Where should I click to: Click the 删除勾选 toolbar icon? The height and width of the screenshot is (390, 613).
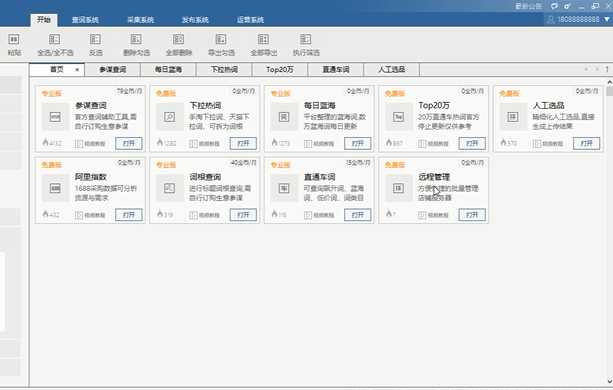coord(136,39)
